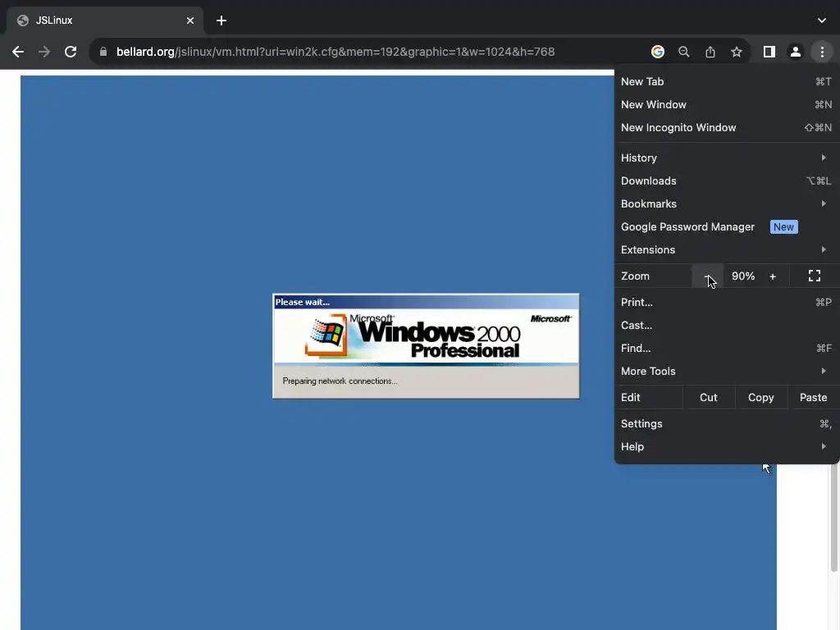Click the Cut button in Edit row
The width and height of the screenshot is (840, 630).
coord(708,398)
